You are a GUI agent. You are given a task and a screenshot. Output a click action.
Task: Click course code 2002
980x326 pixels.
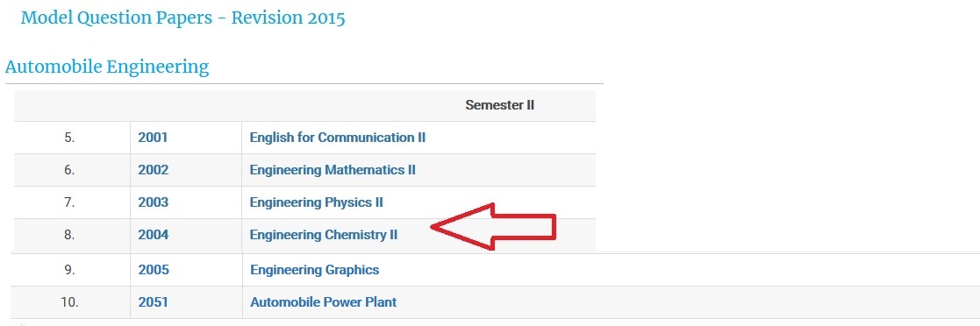pos(154,170)
